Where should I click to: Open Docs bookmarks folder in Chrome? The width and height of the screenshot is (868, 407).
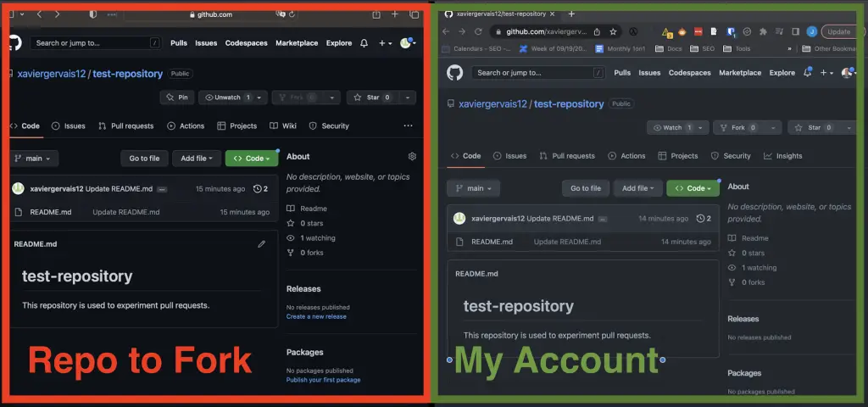[x=669, y=48]
